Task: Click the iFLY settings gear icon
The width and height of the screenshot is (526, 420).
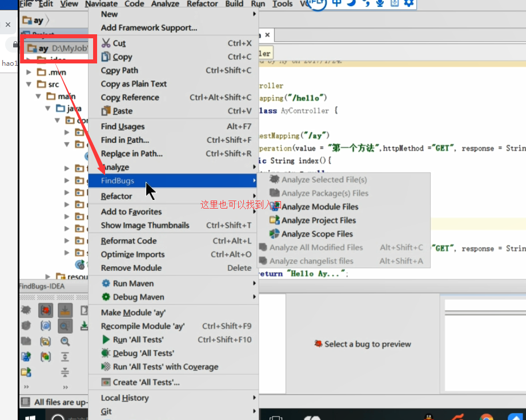Action: click(x=408, y=3)
